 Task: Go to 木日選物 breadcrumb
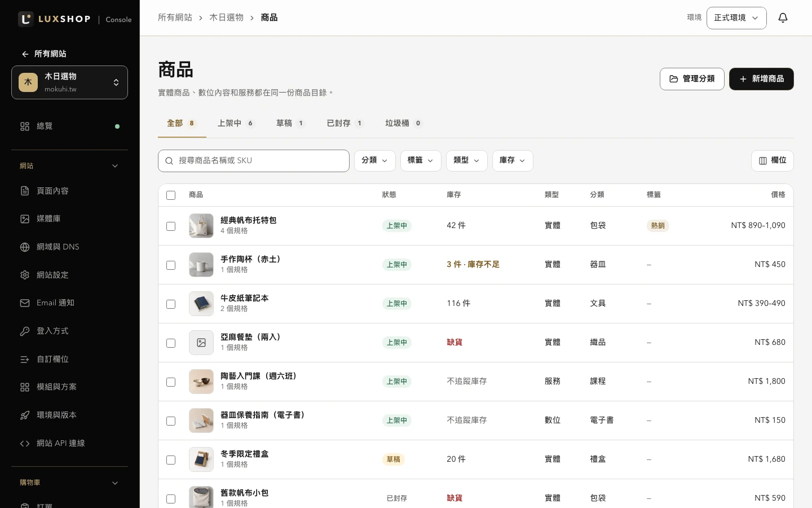[226, 18]
